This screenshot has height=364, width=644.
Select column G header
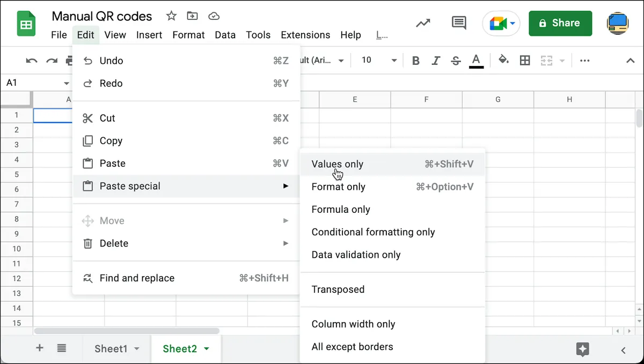pos(498,99)
